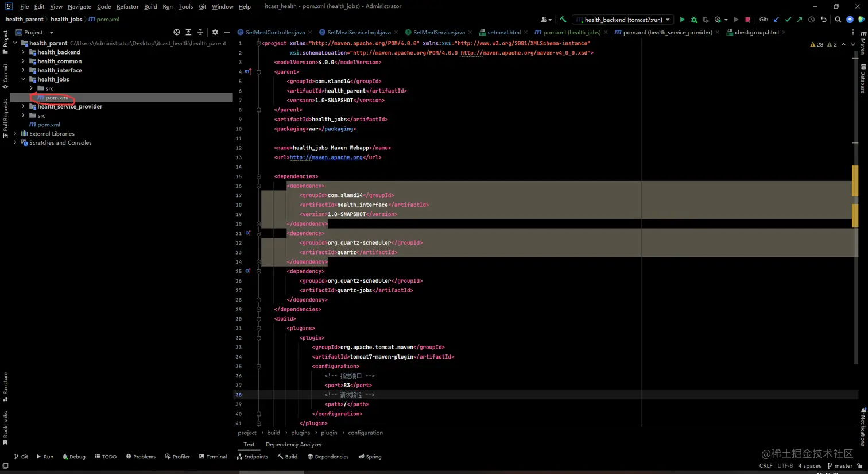Click the warnings count indicator 28
The image size is (868, 474).
(x=816, y=44)
